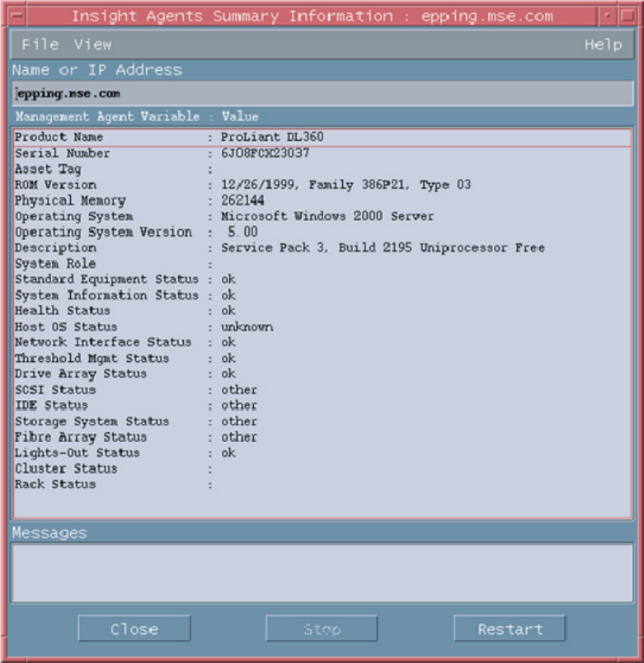644x663 pixels.
Task: Click the value Microsoft Windows 2000 Server
Action: (x=327, y=216)
